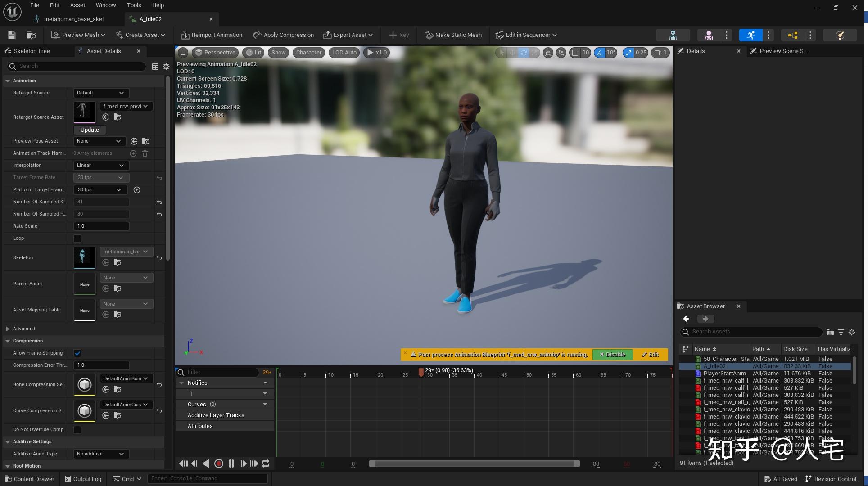The height and width of the screenshot is (486, 868).
Task: Toggle the timeline loop button
Action: click(266, 463)
